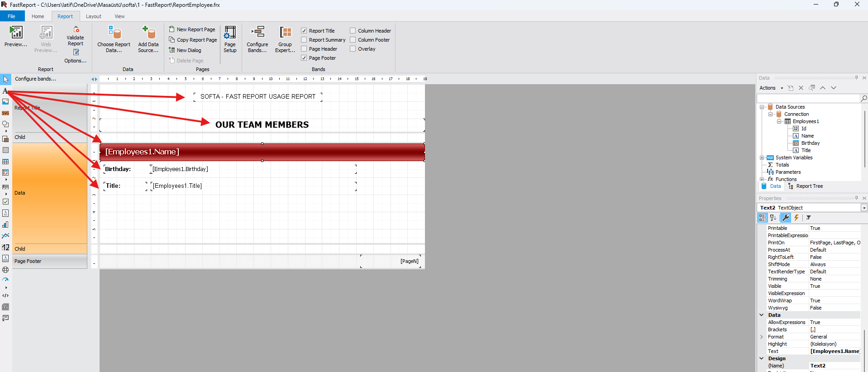This screenshot has width=868, height=372.
Task: Add a new data source
Action: pos(148,39)
